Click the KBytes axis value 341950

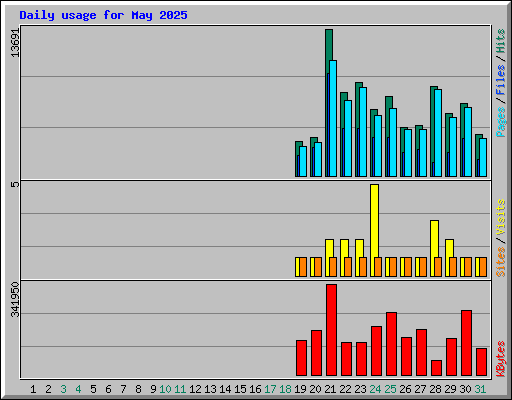tap(15, 300)
